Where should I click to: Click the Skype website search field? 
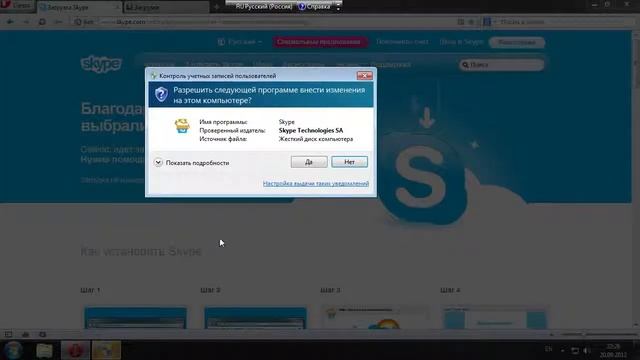click(x=502, y=64)
